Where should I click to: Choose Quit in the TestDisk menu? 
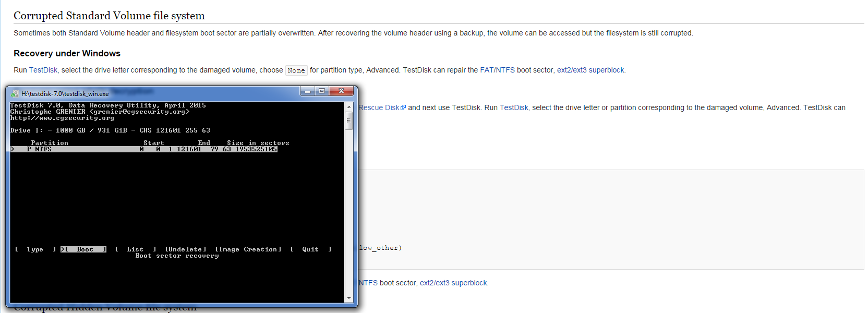pos(310,249)
